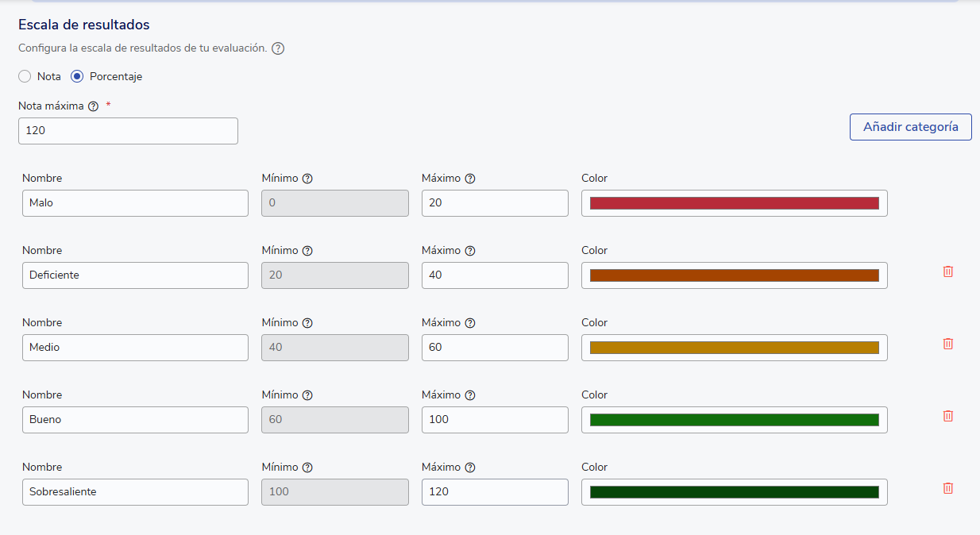This screenshot has height=535, width=980.
Task: Click the Nota máxima field containing 120
Action: [x=128, y=131]
